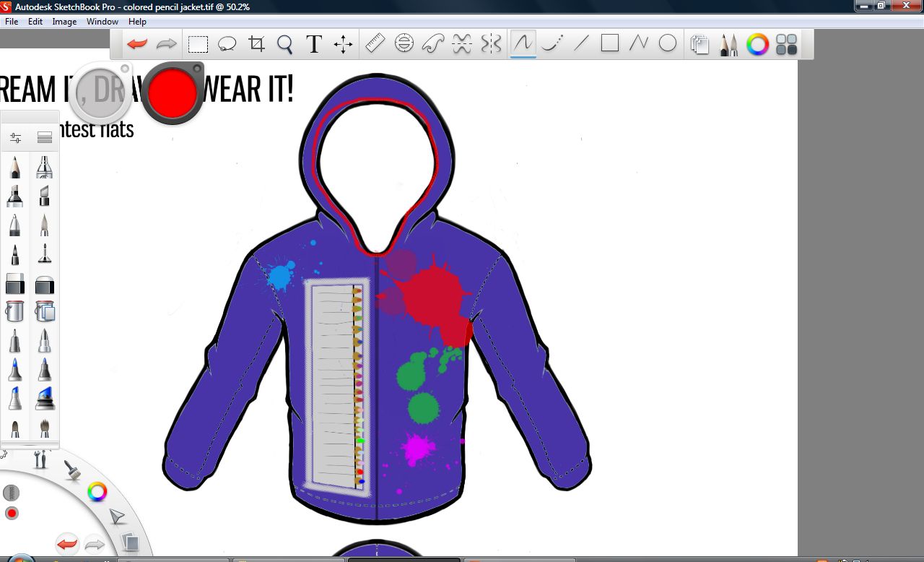This screenshot has height=562, width=924.
Task: Click the lagoon arrow selection icon
Action: pos(117,517)
